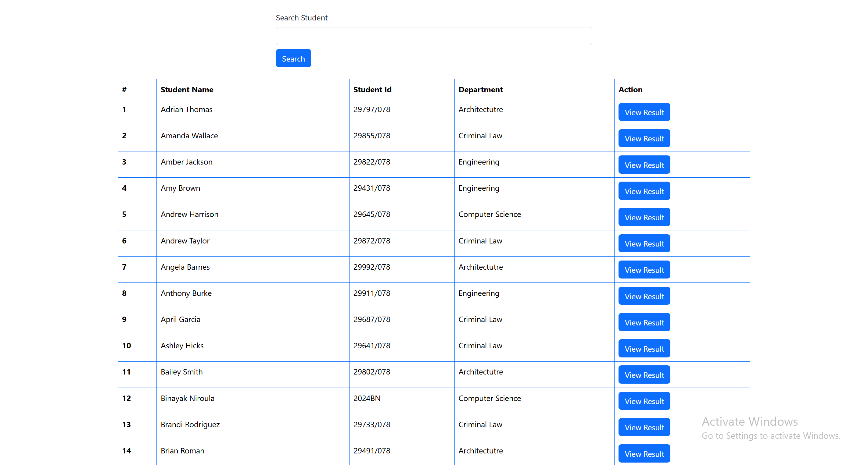Click View Result for Amy Brown
Image resolution: width=868 pixels, height=465 pixels.
pos(644,191)
